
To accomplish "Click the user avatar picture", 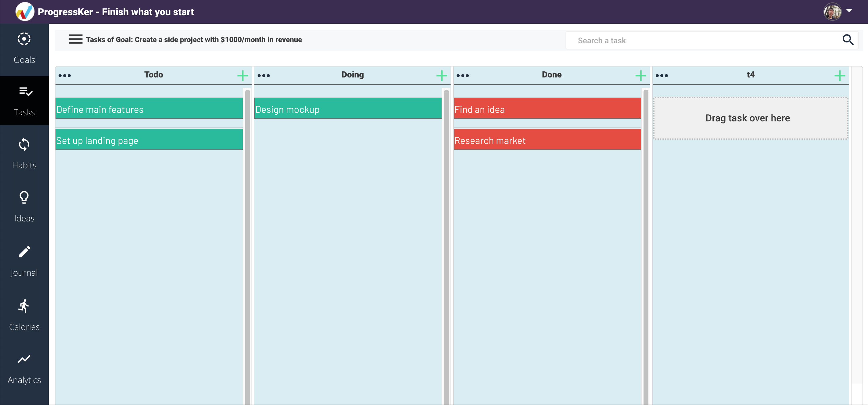I will (832, 12).
